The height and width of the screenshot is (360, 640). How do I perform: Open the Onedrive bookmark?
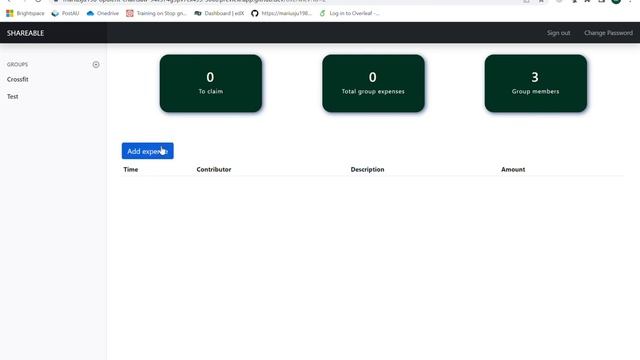pos(102,13)
